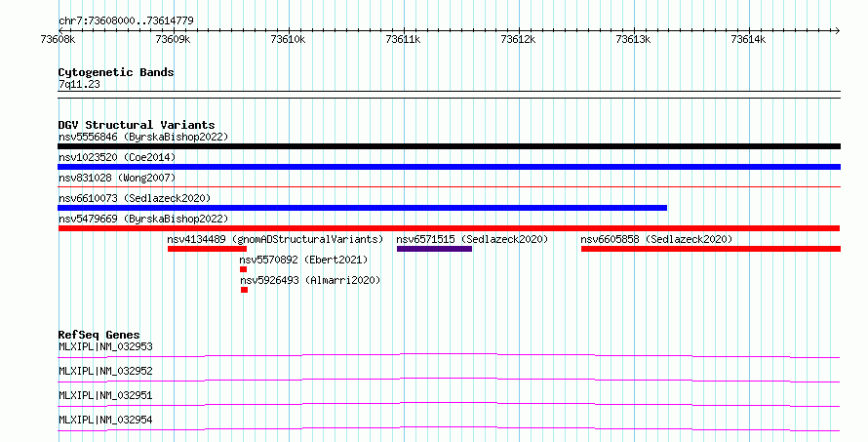Click the 7q11.23 cytogenetic band line
The image size is (868, 442).
[449, 95]
